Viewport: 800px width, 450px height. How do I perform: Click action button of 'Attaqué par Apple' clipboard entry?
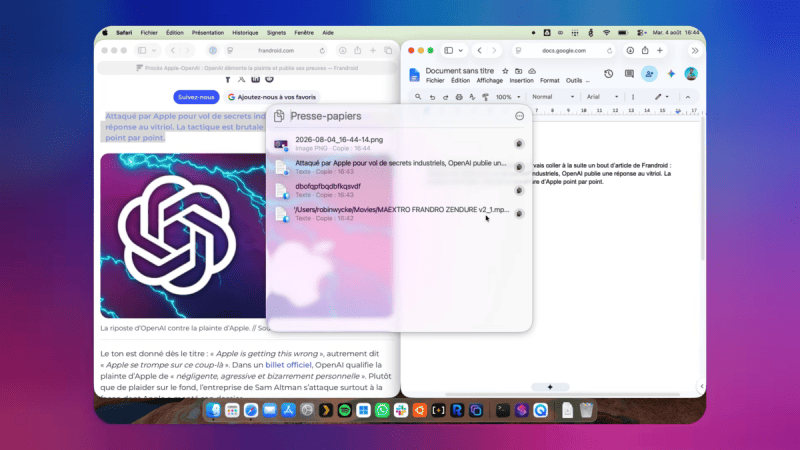tap(519, 167)
